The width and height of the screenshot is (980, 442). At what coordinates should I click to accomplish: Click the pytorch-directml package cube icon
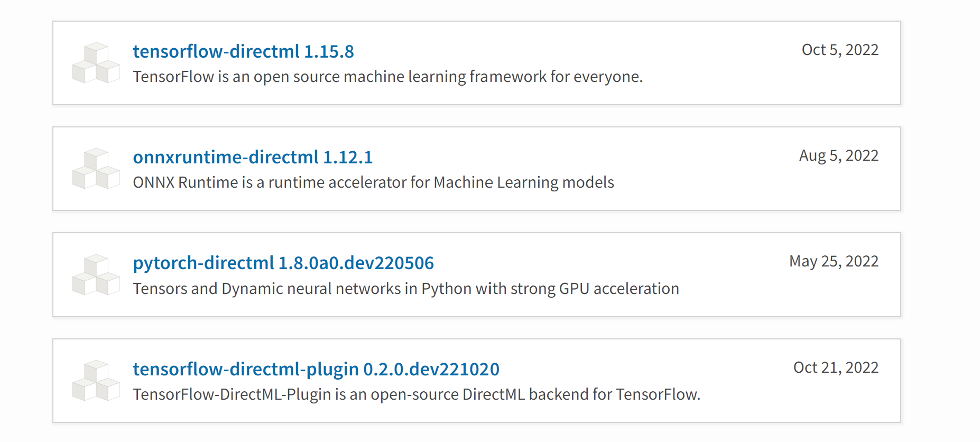coord(96,275)
